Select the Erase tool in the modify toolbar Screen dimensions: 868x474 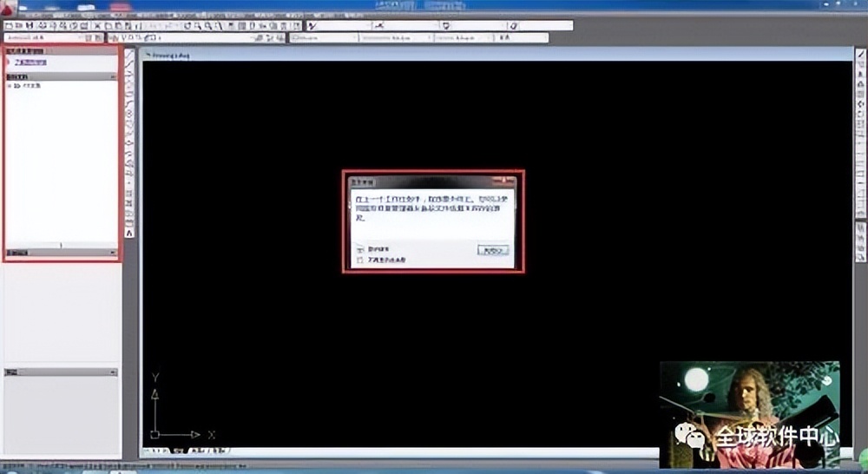(861, 55)
